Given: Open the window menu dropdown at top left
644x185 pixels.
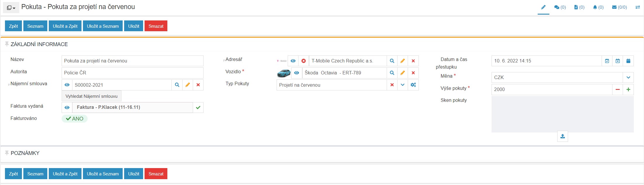Looking at the screenshot, I should coord(11,8).
